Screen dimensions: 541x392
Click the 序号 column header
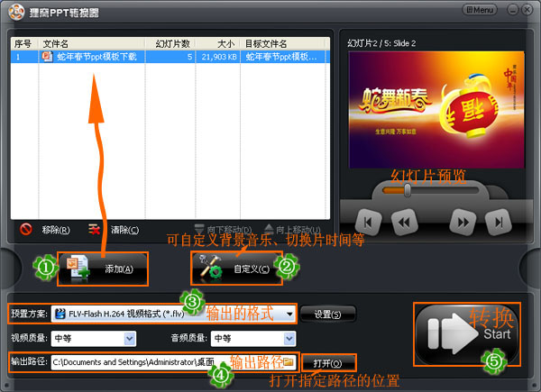click(24, 44)
